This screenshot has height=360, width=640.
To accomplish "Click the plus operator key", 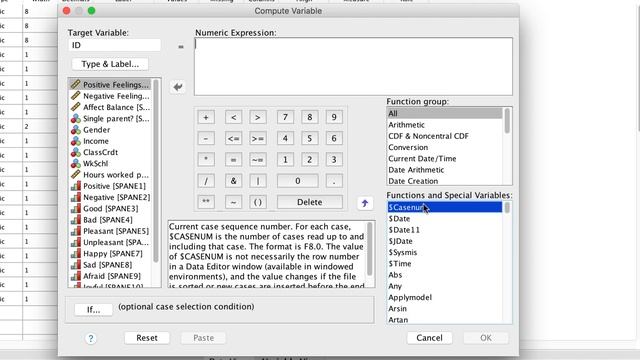I will 206,118.
